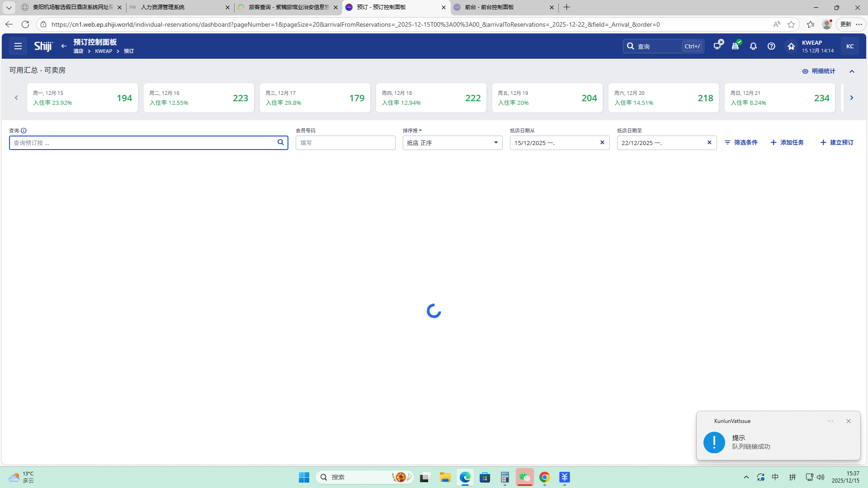The width and height of the screenshot is (868, 488).
Task: Open the device connection status icon
Action: (x=717, y=46)
